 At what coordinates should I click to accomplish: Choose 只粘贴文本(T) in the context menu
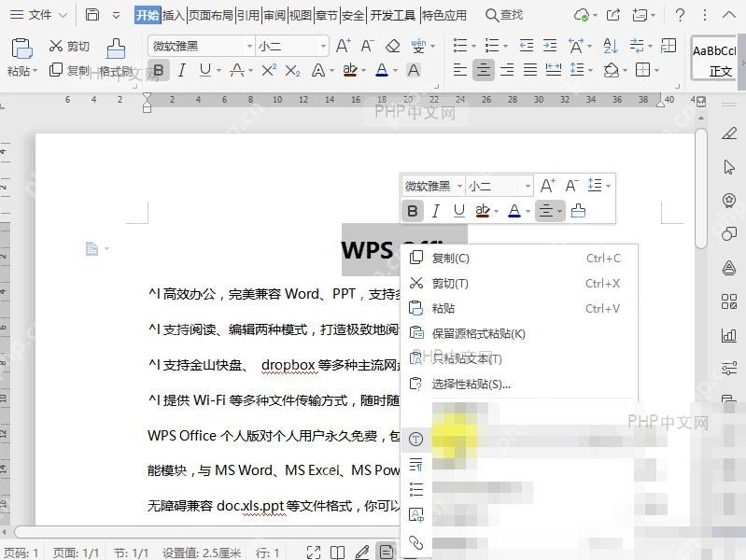click(x=518, y=358)
